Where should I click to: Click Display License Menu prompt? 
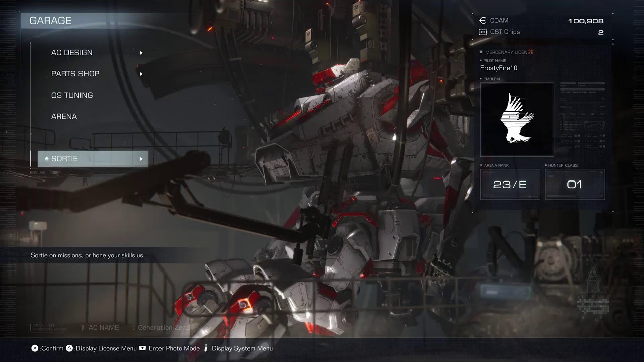point(105,348)
